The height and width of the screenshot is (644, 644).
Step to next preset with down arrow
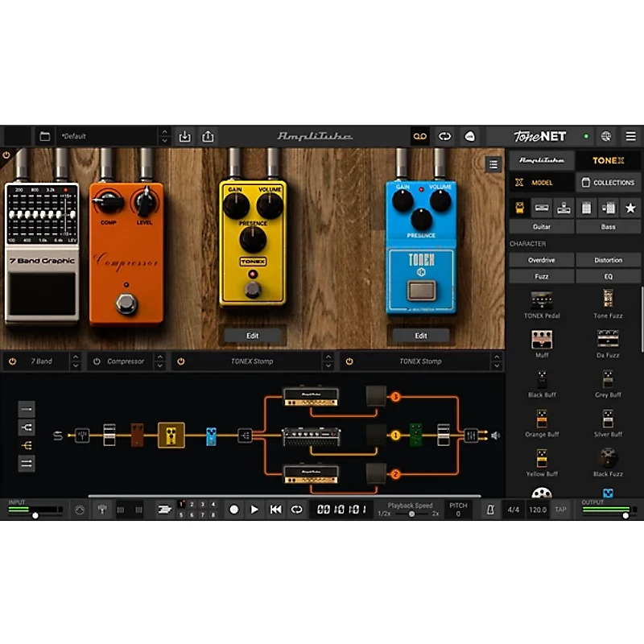[165, 141]
